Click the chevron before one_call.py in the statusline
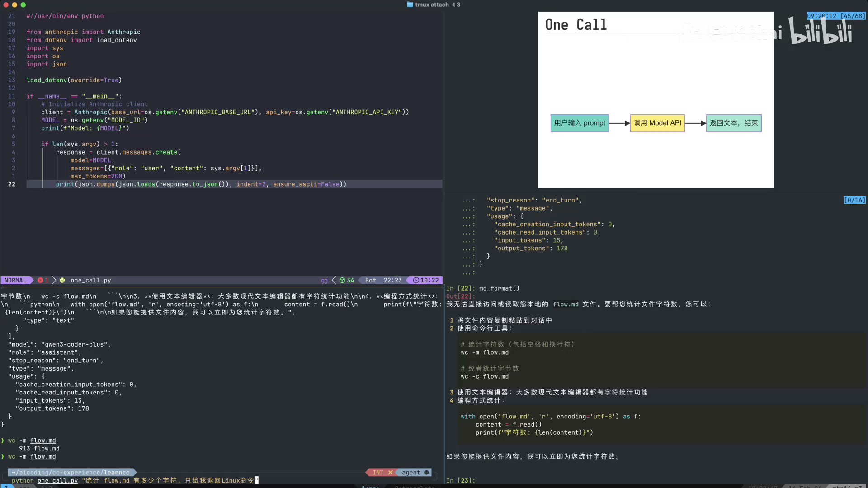 pyautogui.click(x=54, y=281)
